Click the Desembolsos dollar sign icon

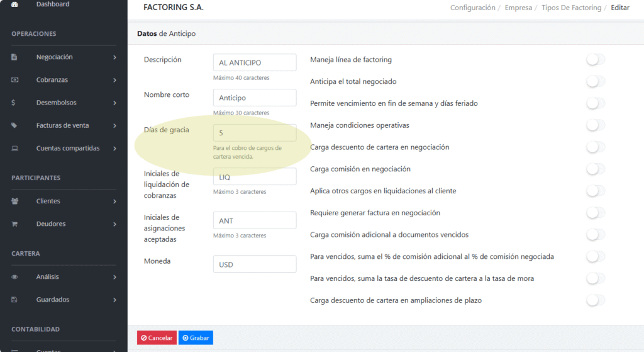pos(14,103)
